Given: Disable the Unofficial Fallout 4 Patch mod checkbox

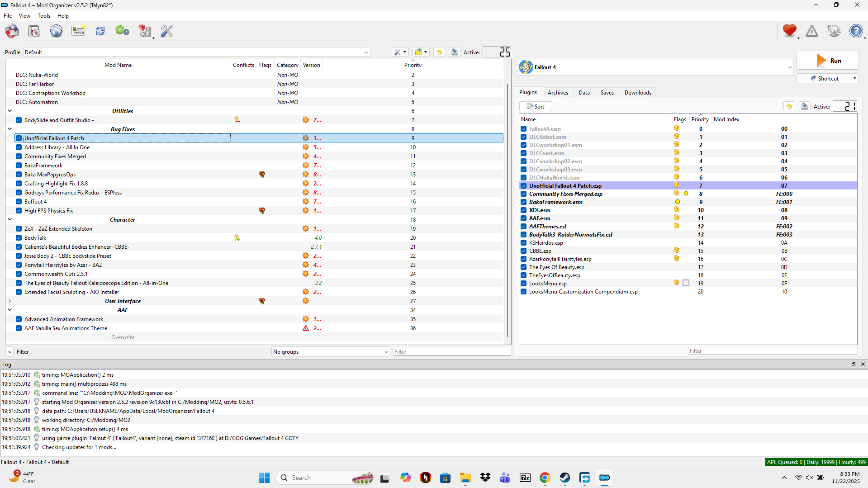Looking at the screenshot, I should coord(19,138).
